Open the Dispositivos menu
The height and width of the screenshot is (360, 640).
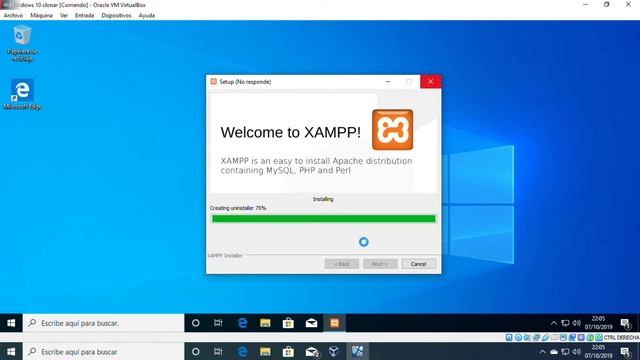[x=116, y=16]
